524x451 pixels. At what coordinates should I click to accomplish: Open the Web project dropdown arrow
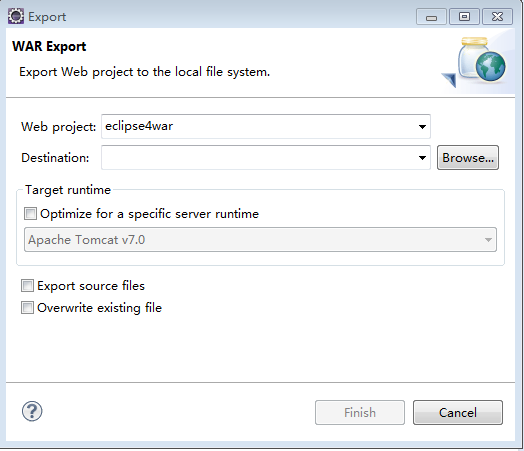[422, 127]
